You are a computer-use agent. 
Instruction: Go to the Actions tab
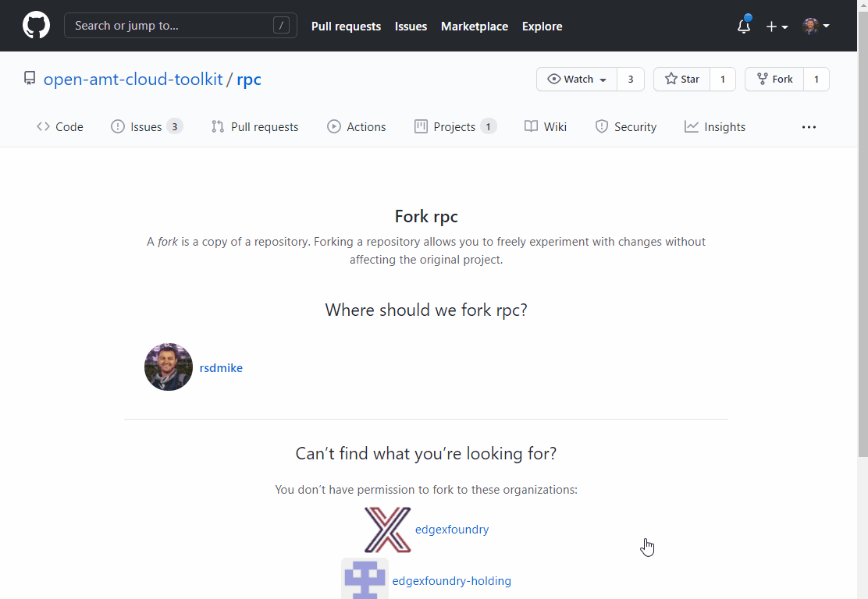pos(357,127)
